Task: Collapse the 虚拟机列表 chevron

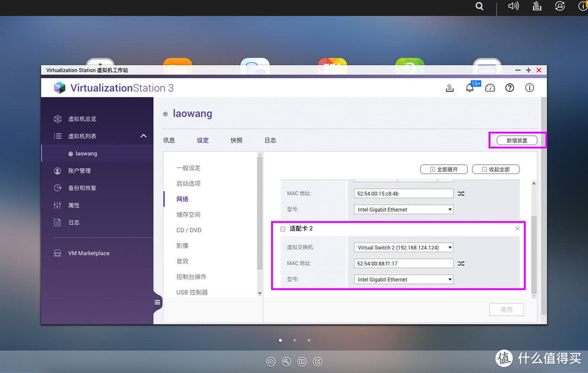Action: tap(143, 136)
